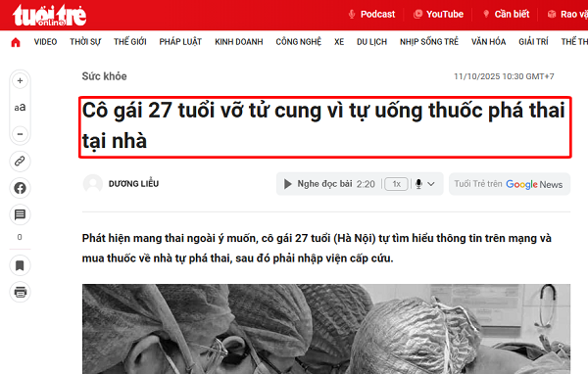Open the GIẢI TRÍ menu section

[x=533, y=42]
